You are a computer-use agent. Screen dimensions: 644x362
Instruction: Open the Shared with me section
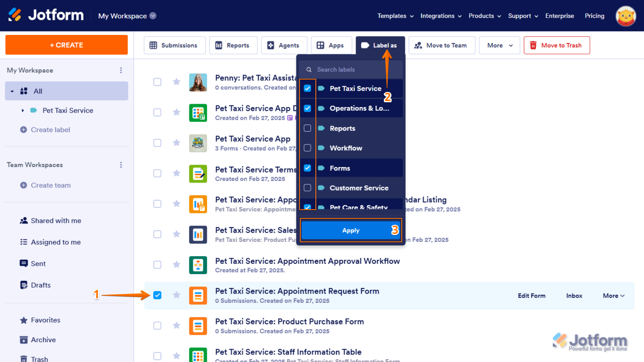[x=56, y=221]
